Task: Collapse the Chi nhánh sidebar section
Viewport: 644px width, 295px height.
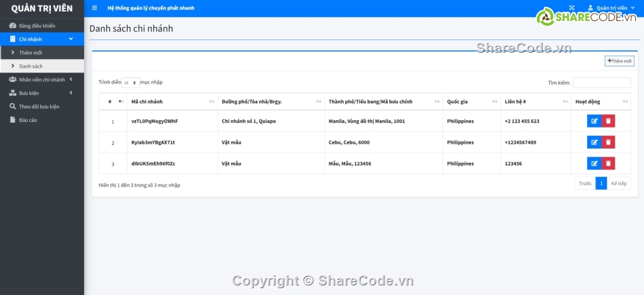Action: 42,39
